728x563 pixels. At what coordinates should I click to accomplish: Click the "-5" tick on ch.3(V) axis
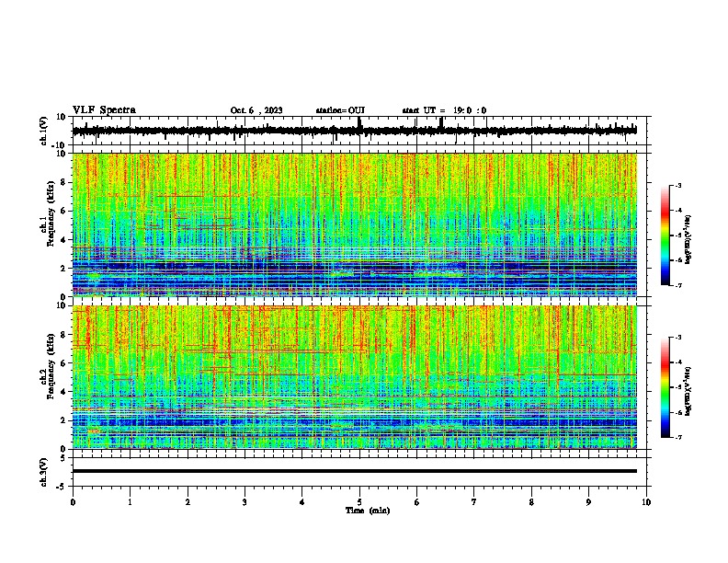[x=63, y=487]
